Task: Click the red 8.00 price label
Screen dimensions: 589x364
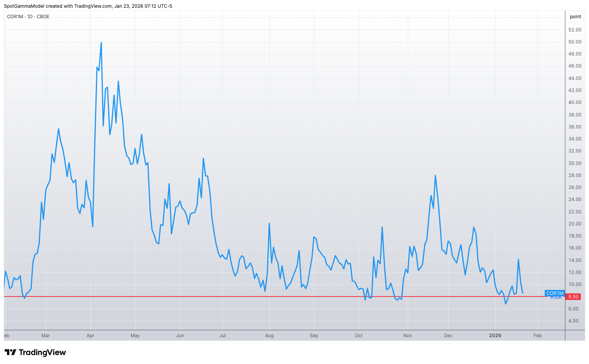Action: click(573, 297)
